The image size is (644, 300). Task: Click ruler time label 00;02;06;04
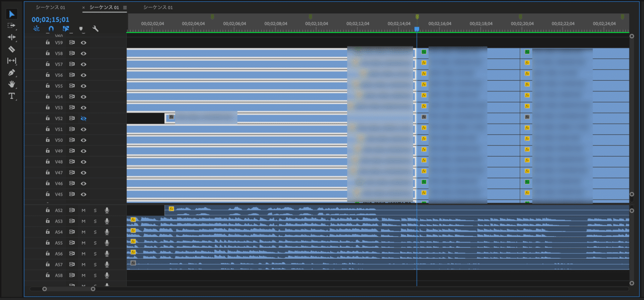point(235,24)
